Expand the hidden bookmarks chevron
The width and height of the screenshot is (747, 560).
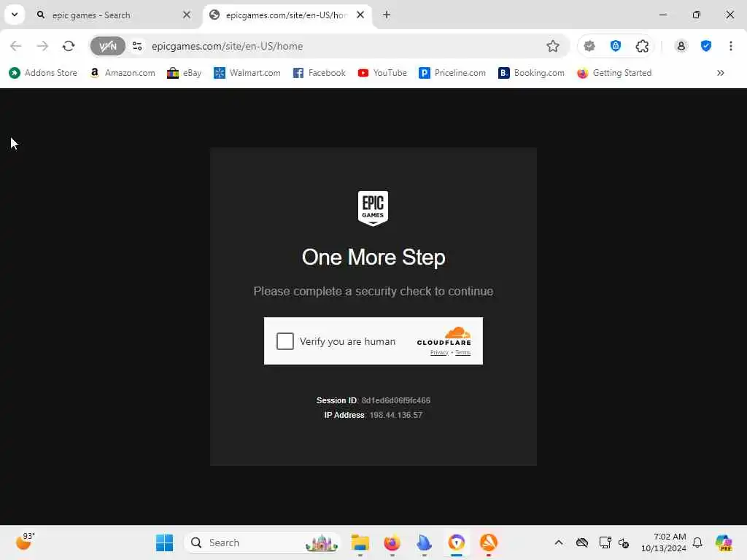coord(720,73)
